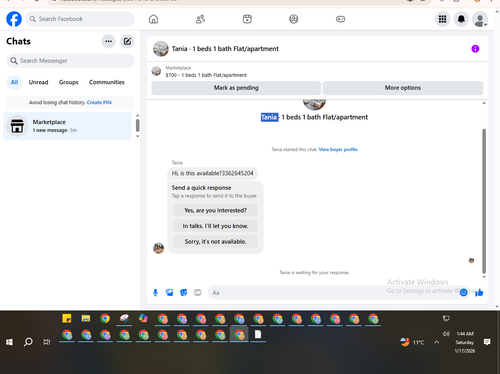Viewport: 500px width, 374px height.
Task: Click the View buyer profile link
Action: click(x=338, y=149)
